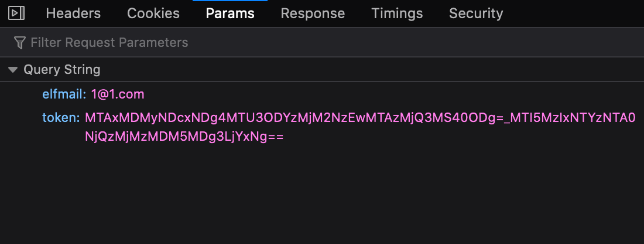Viewport: 644px width, 244px height.
Task: Click empty panel area below token row
Action: pos(322,194)
